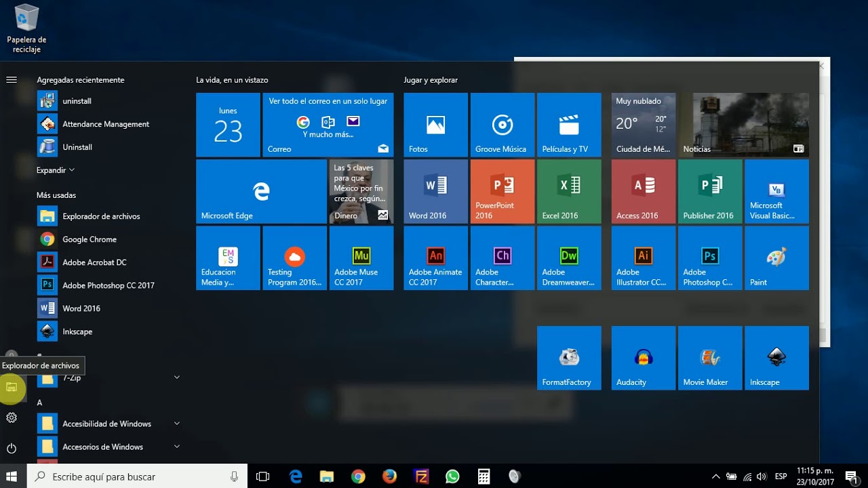Open the Inkscape tile
This screenshot has height=488, width=868.
tap(776, 358)
